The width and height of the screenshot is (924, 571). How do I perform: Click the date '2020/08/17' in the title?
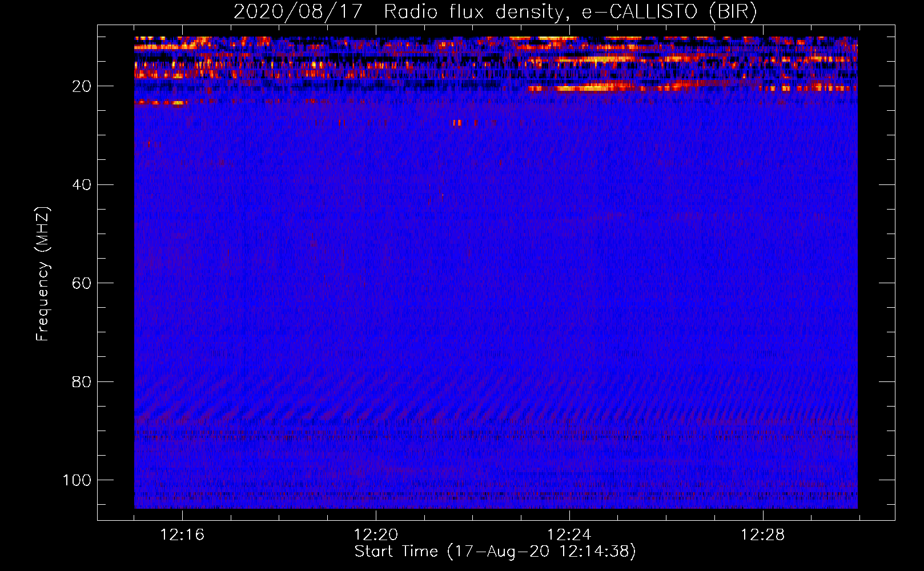298,12
